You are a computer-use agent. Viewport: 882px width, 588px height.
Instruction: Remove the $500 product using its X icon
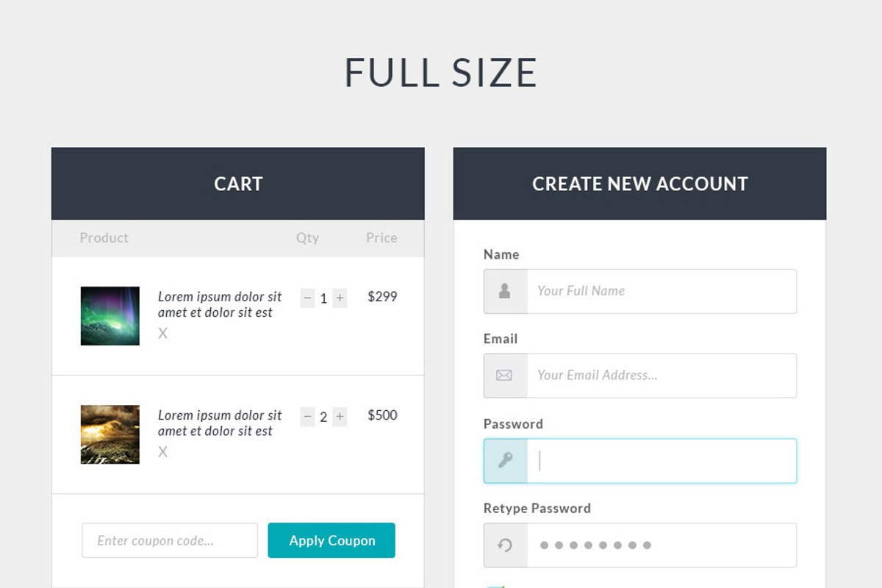pyautogui.click(x=162, y=452)
